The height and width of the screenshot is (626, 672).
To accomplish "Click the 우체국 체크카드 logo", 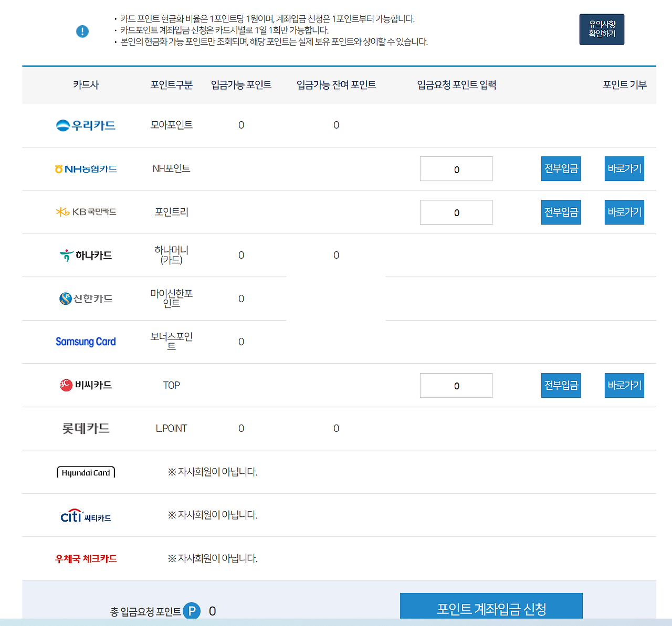I will tap(86, 559).
